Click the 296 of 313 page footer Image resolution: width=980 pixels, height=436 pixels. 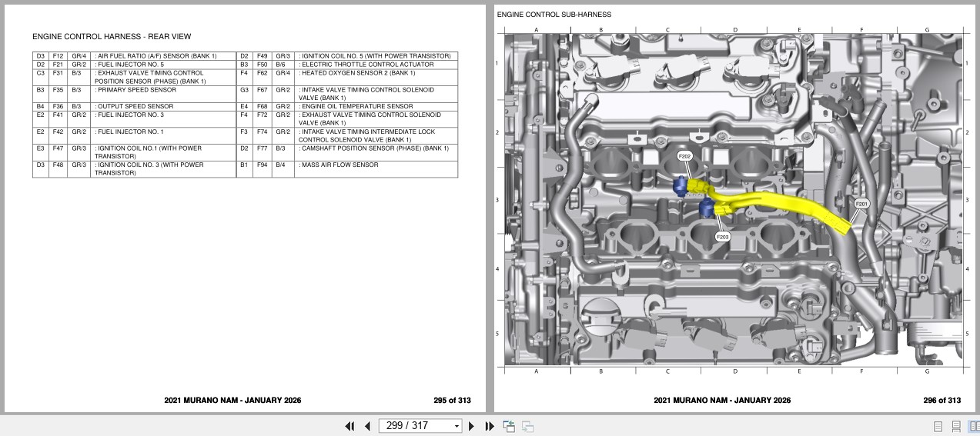(x=942, y=400)
